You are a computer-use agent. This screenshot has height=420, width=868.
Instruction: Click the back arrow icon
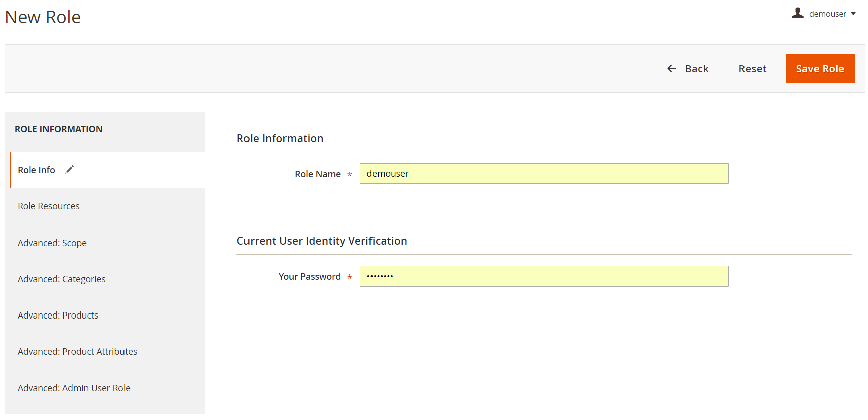pyautogui.click(x=672, y=68)
